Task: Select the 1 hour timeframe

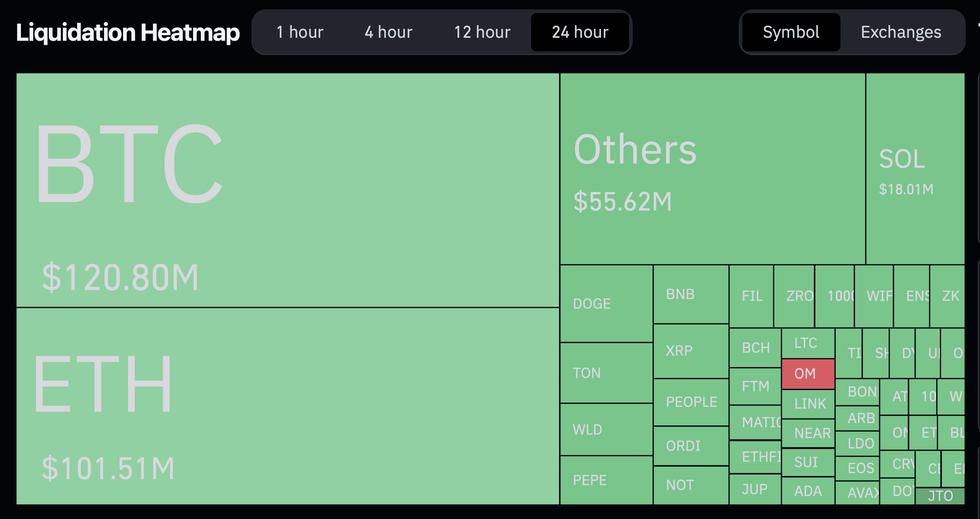Action: (x=298, y=32)
